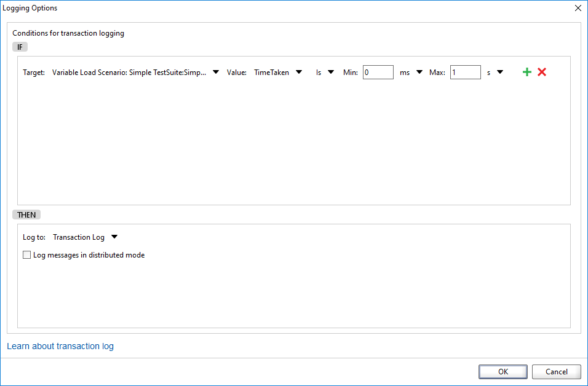Click the THEN section header
The height and width of the screenshot is (386, 588).
point(26,215)
